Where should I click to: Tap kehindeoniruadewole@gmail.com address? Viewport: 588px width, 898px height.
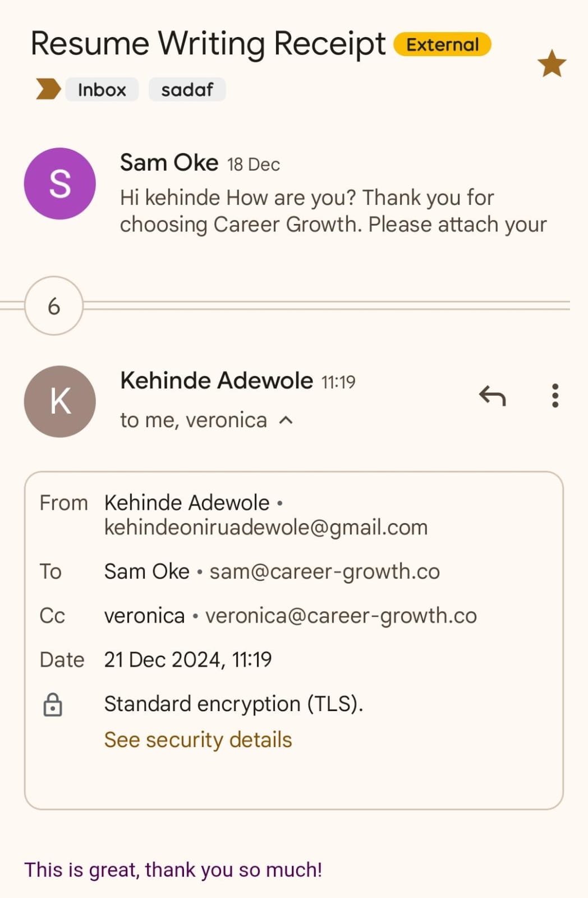266,528
